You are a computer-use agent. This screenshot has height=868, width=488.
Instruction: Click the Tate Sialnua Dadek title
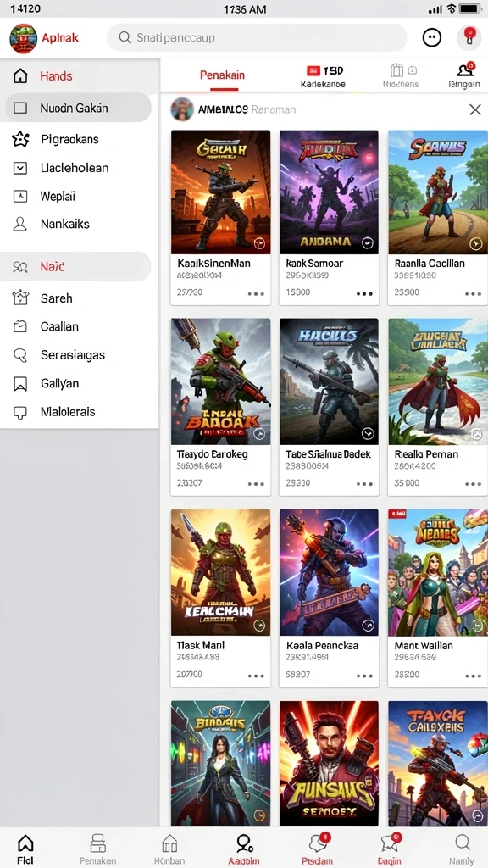pyautogui.click(x=328, y=454)
